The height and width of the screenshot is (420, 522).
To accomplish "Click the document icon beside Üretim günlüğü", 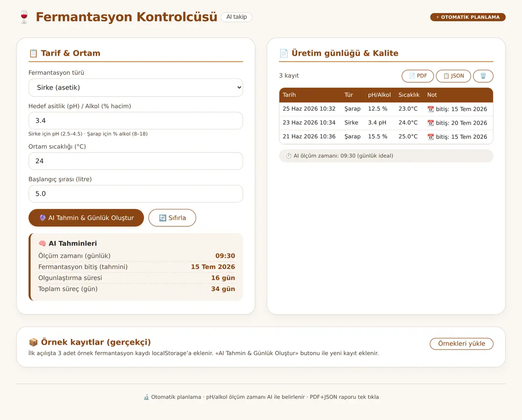I will point(284,53).
